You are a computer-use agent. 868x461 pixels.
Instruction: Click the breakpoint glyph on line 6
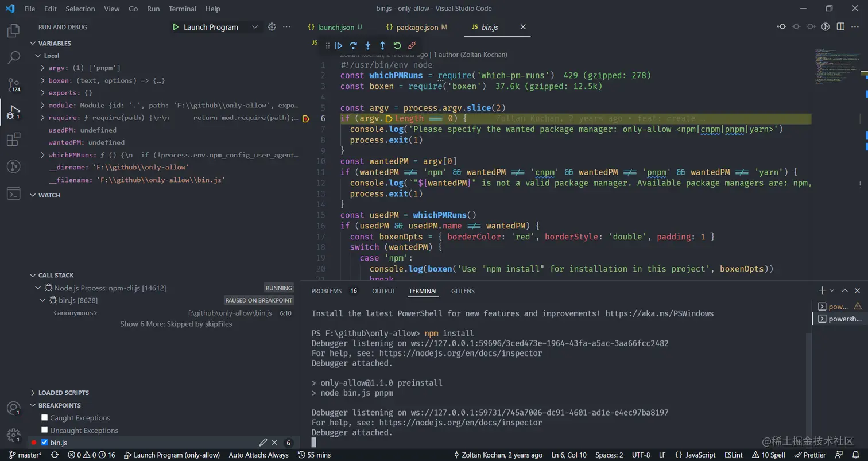point(306,119)
